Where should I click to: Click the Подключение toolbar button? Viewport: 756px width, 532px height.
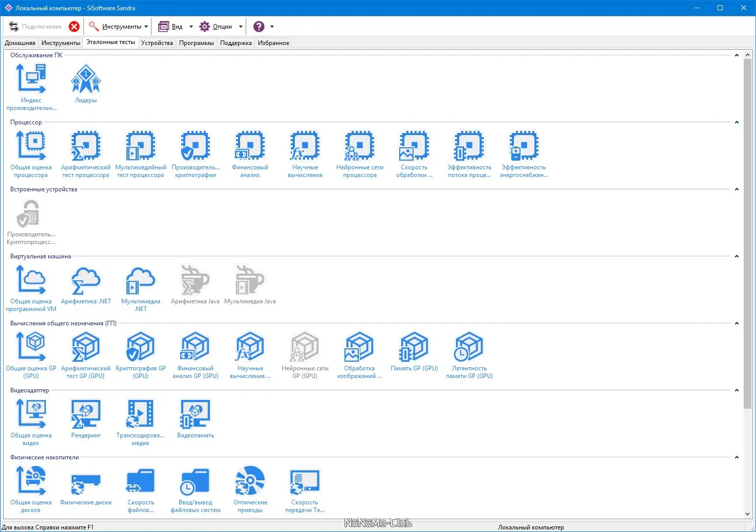coord(36,27)
